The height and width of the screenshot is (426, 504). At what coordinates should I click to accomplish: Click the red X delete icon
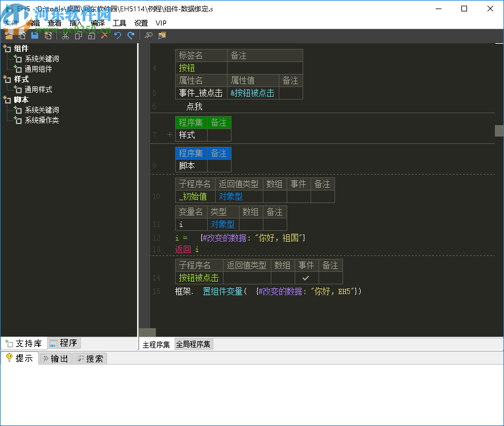coord(104,36)
